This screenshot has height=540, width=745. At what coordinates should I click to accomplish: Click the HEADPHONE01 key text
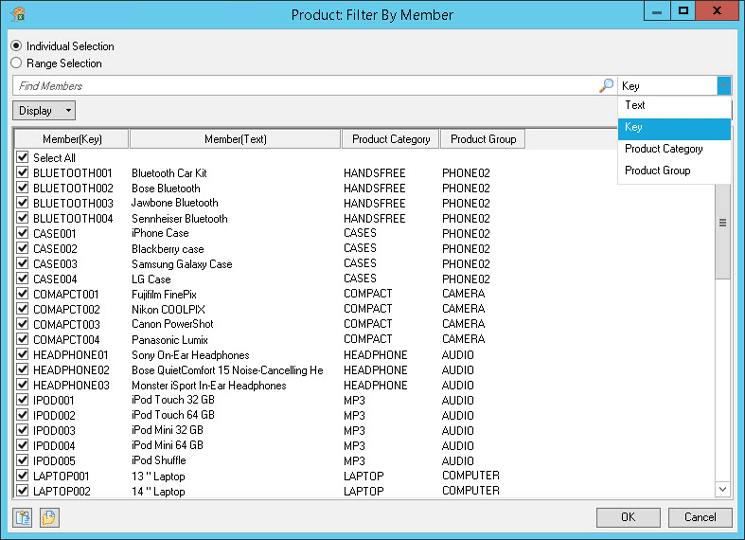pos(71,355)
